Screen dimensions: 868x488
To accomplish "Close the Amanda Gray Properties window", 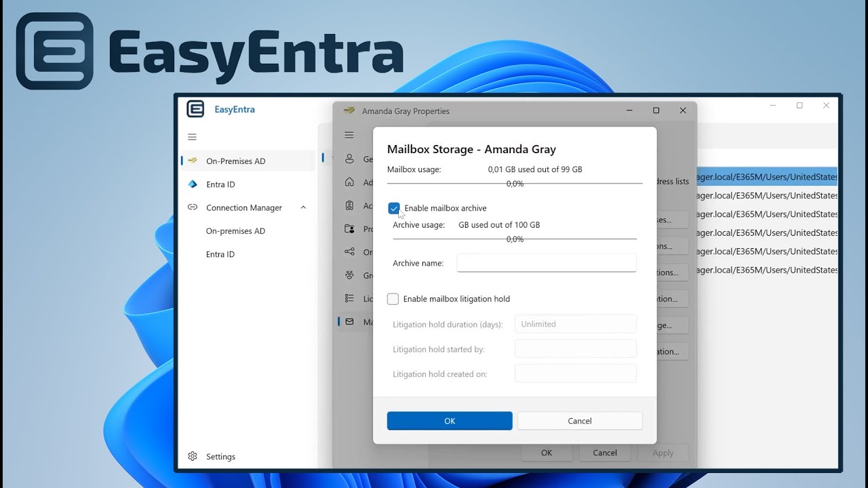I will (683, 110).
